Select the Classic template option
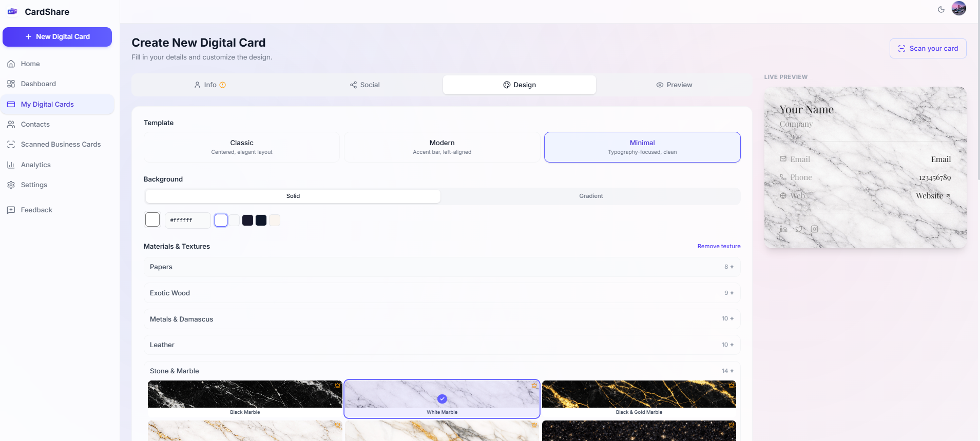 tap(242, 147)
